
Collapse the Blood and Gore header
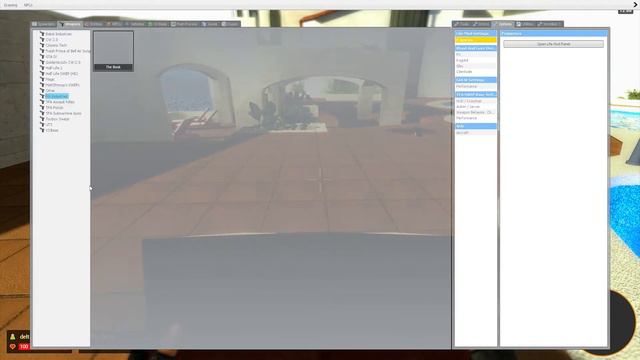[476, 48]
